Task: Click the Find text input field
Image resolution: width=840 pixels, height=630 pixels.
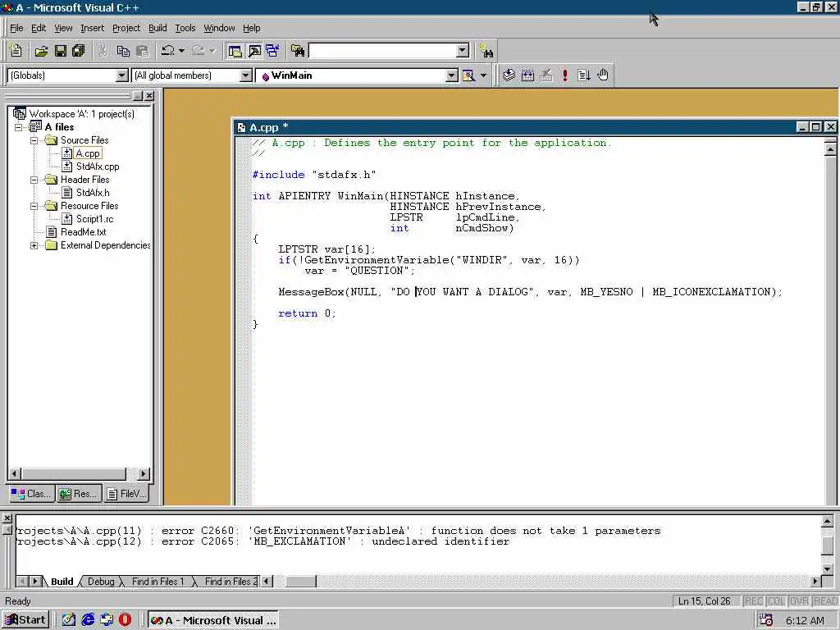Action: (x=382, y=51)
